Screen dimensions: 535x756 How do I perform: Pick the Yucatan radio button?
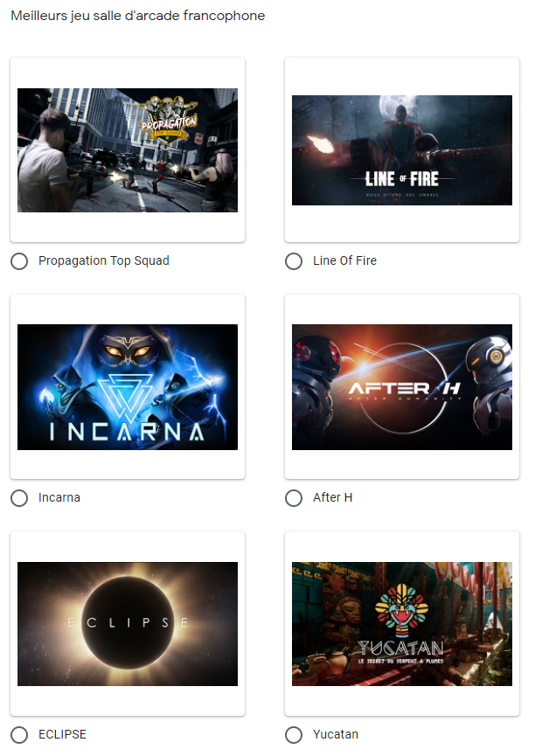(294, 735)
